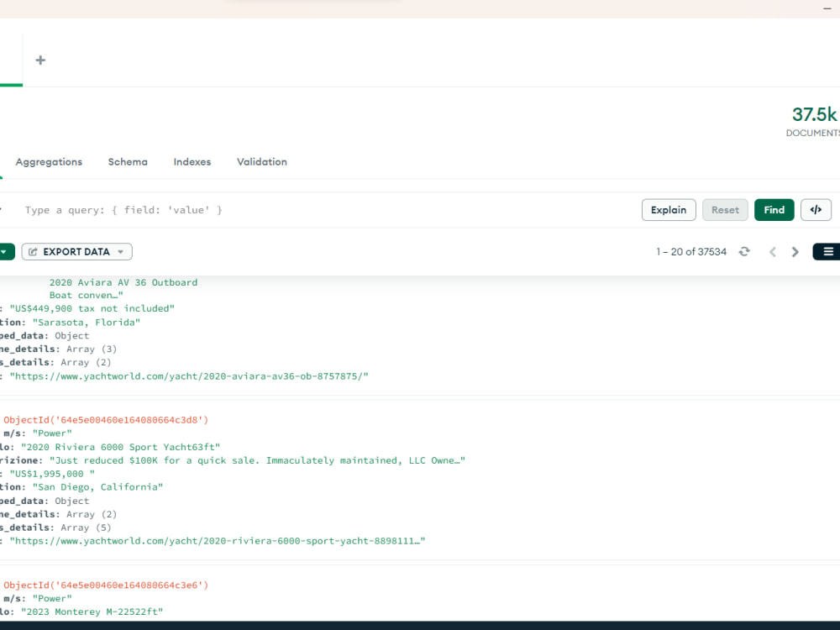This screenshot has height=630, width=840.
Task: Run the query with the Find button
Action: coord(774,209)
